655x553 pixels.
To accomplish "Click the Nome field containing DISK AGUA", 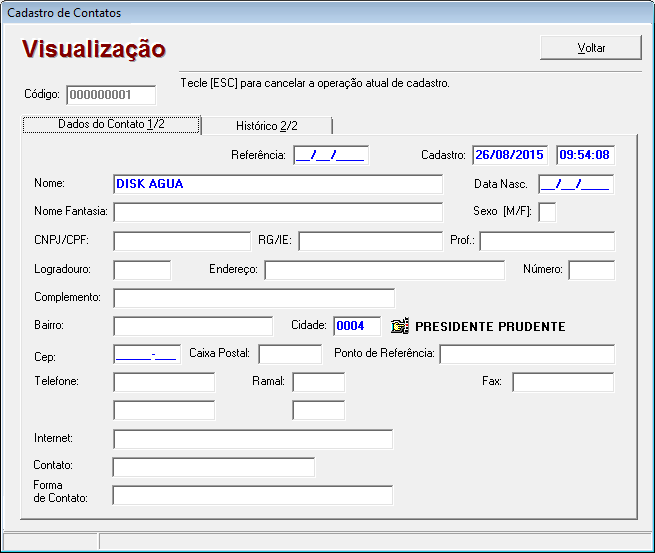I will pyautogui.click(x=278, y=184).
